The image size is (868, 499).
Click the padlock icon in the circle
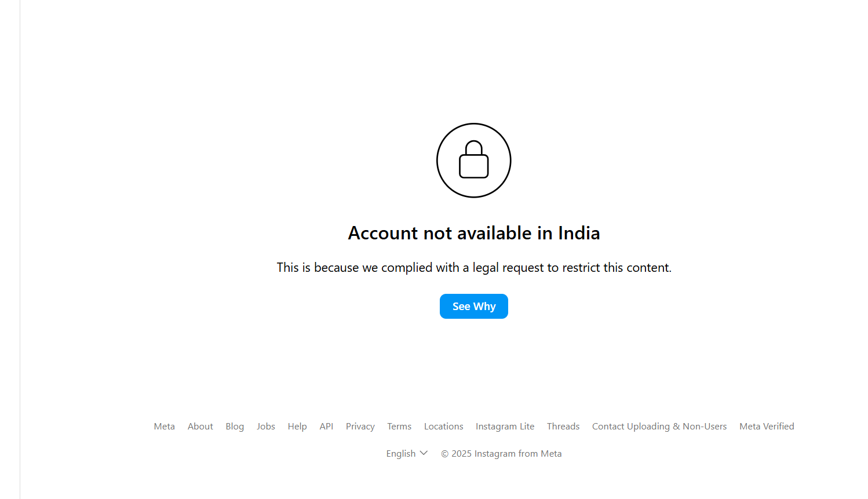click(x=474, y=160)
